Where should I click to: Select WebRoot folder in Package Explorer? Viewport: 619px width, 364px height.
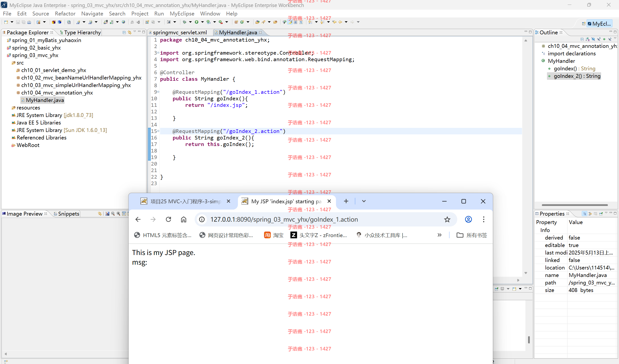tap(25, 145)
